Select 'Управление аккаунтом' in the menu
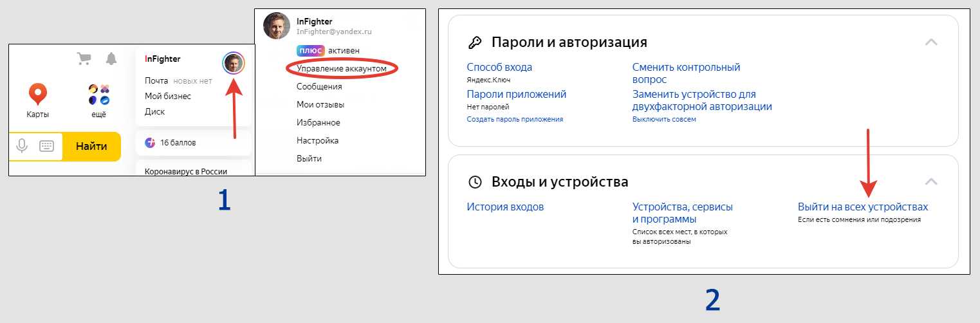This screenshot has height=323, width=980. pos(342,68)
